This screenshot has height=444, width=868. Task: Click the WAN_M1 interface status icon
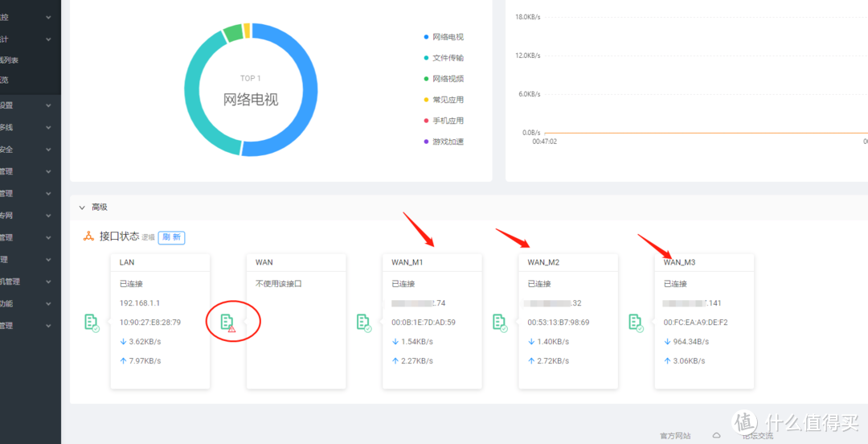pos(364,322)
